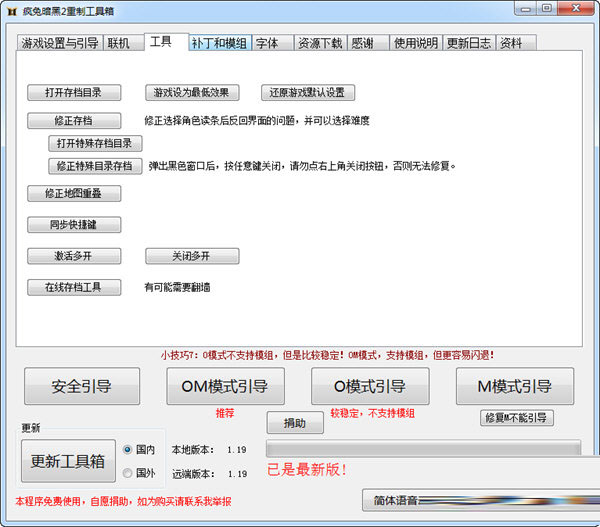Click the 有可能需要翻墙 note
This screenshot has height=527, width=600.
[177, 287]
